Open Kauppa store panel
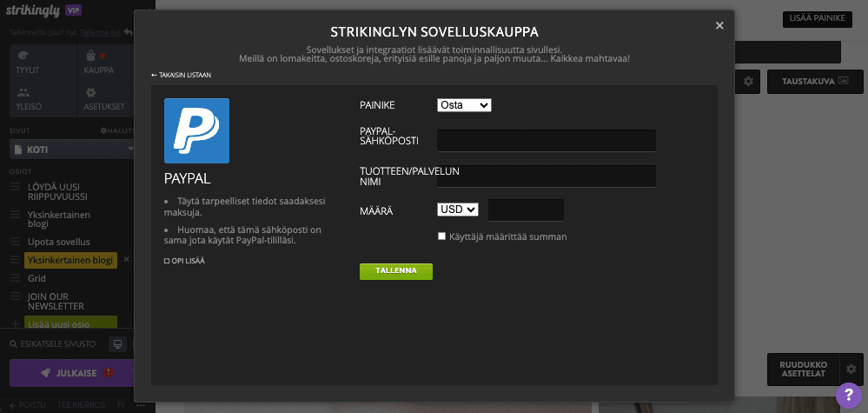 coord(104,63)
